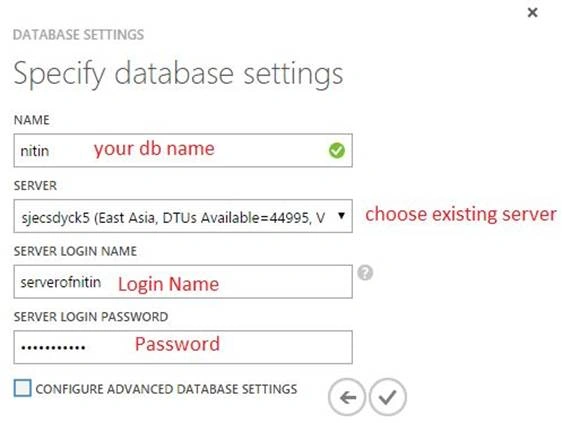Close the database settings dialog
562x423 pixels.
tap(533, 13)
